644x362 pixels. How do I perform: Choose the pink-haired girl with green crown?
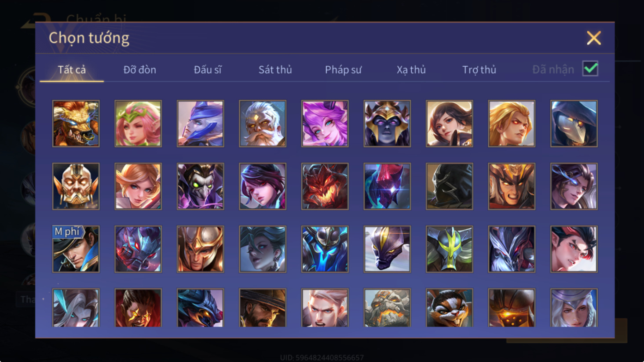point(138,123)
